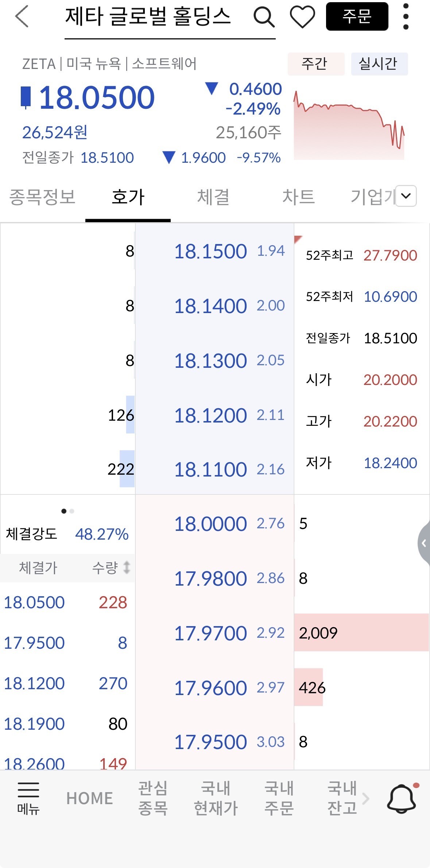Tap the 주문 order button
Viewport: 430px width, 868px height.
click(357, 16)
